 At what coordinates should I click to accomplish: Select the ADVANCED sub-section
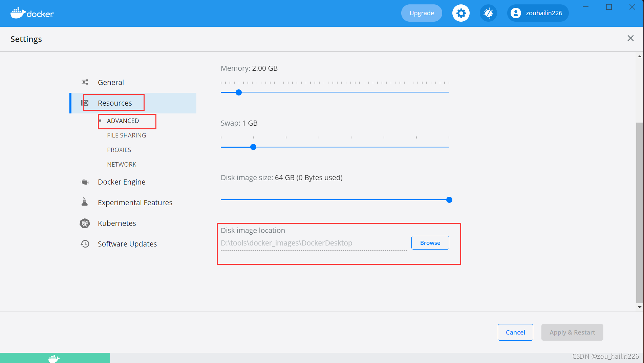click(123, 121)
